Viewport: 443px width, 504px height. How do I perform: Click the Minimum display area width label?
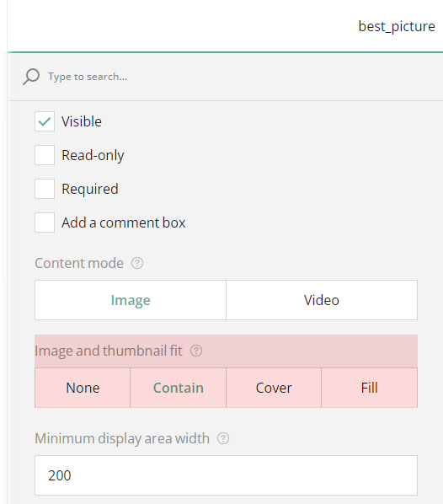(122, 438)
